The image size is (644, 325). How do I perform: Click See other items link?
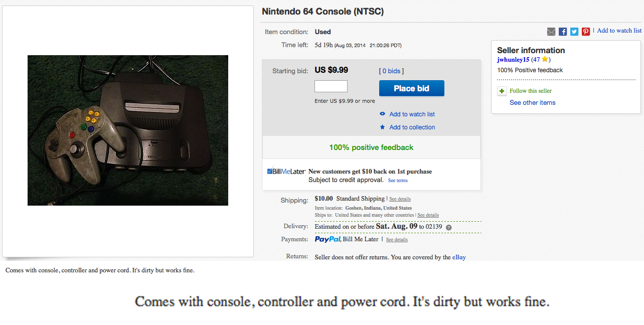tap(533, 103)
